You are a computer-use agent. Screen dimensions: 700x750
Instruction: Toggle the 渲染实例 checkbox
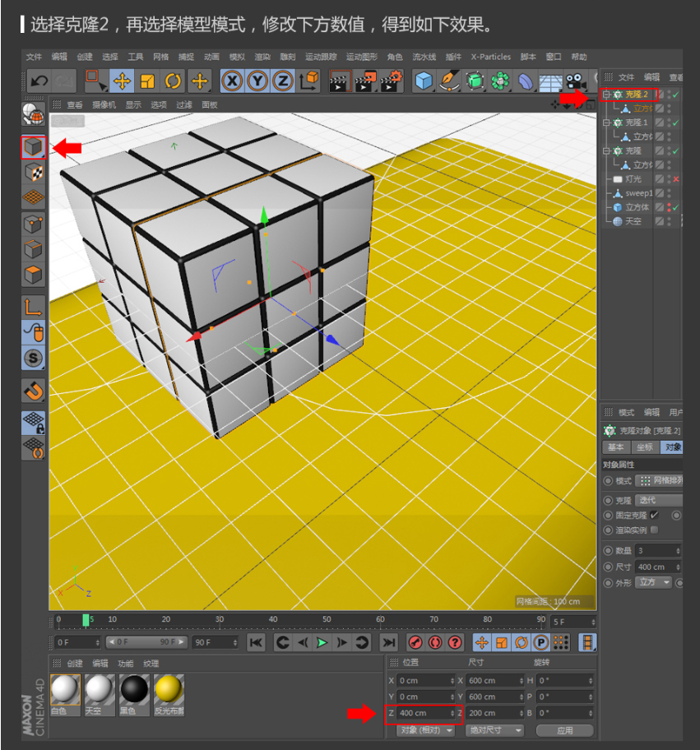pyautogui.click(x=655, y=530)
